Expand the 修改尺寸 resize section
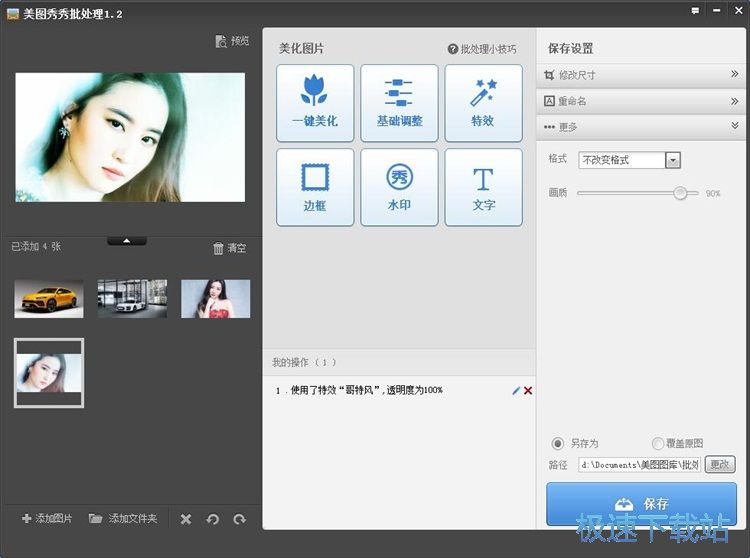 (x=641, y=75)
